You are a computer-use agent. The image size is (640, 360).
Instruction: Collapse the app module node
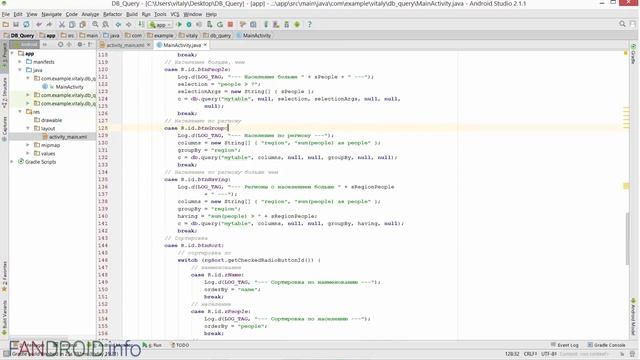pyautogui.click(x=12, y=53)
